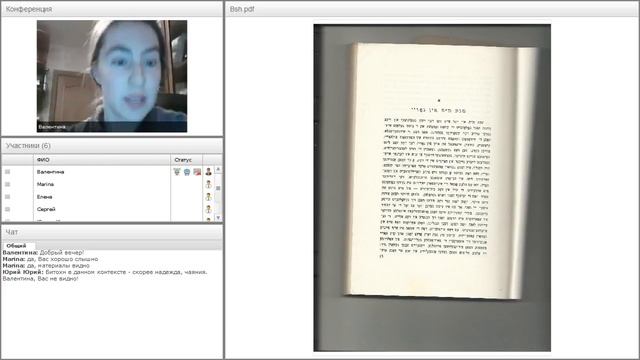The height and width of the screenshot is (360, 640).
Task: Click the Участники (6) panel header
Action: 112,146
